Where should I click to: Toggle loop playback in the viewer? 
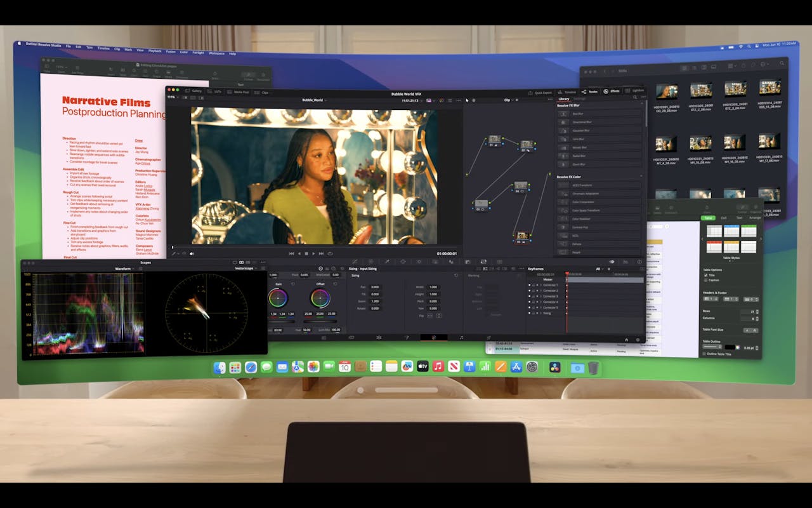[x=331, y=253]
